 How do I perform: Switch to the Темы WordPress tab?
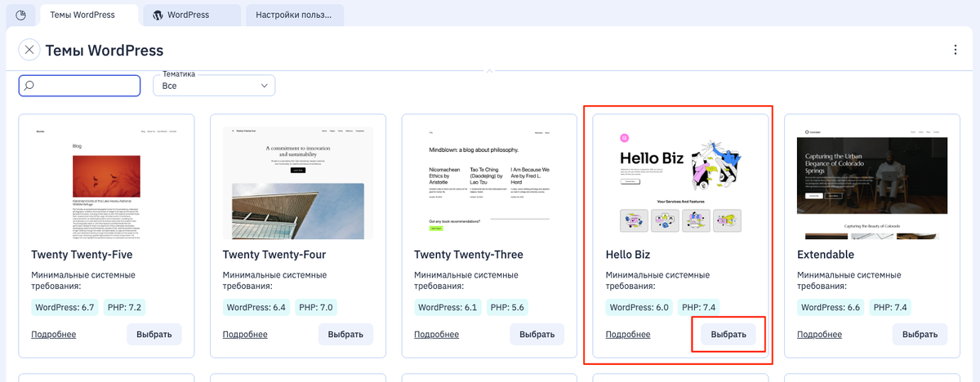[90, 15]
